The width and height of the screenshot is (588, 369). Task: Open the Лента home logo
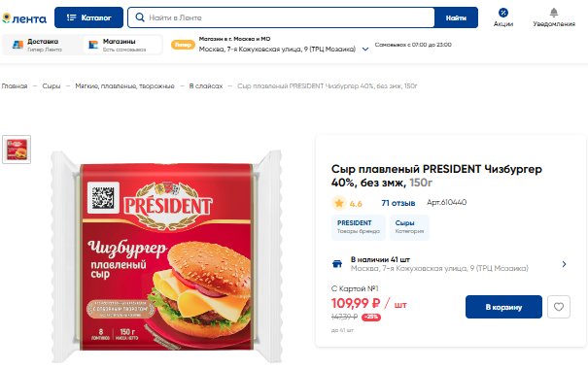[24, 18]
